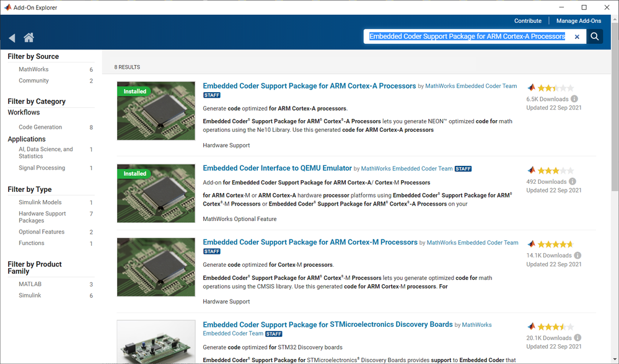Click the Installed badge on the QEMU thumbnail
This screenshot has width=619, height=364.
pos(134,173)
